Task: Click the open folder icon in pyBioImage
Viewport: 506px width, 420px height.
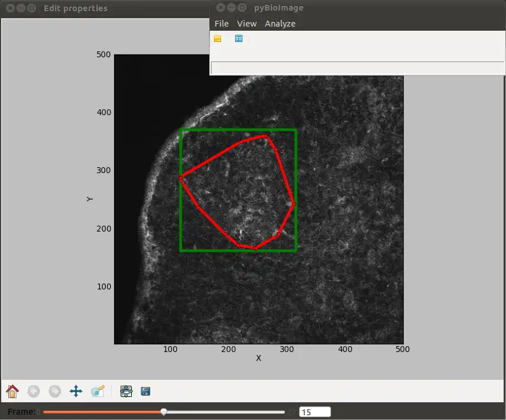Action: [218, 38]
